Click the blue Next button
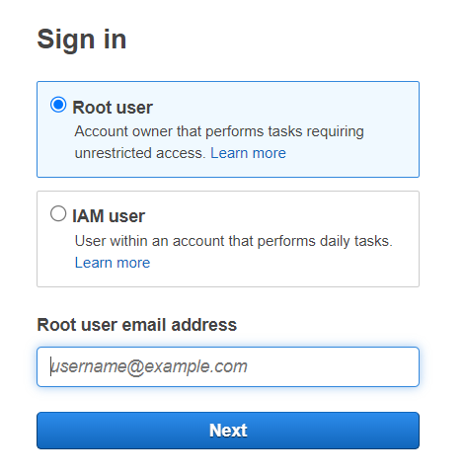Viewport: 465px width, 476px height. click(228, 431)
